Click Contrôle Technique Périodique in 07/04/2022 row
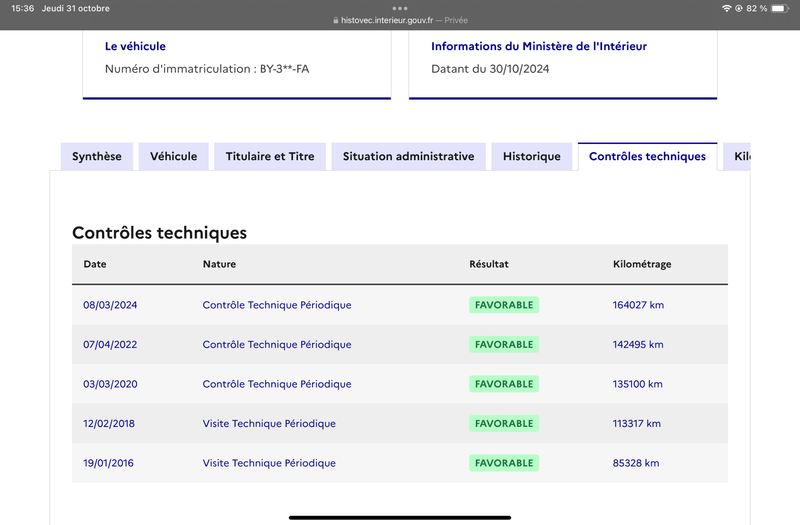Viewport: 800px width, 525px height. [277, 344]
